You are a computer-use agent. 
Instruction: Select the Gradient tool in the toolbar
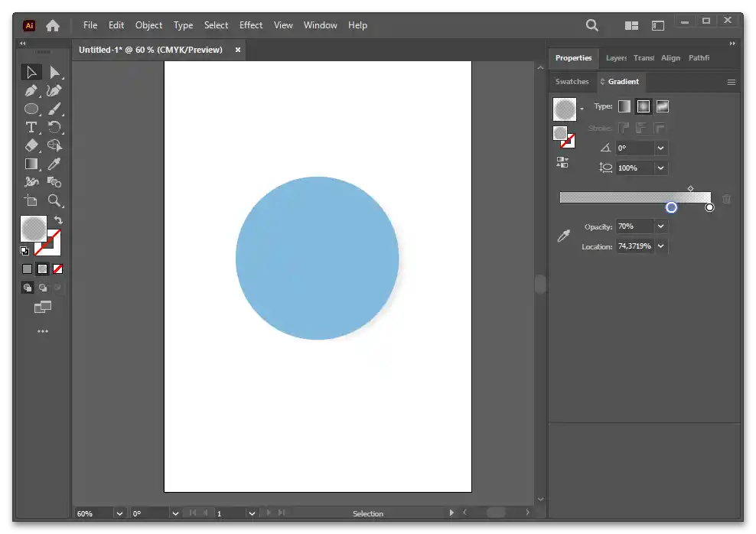31,164
